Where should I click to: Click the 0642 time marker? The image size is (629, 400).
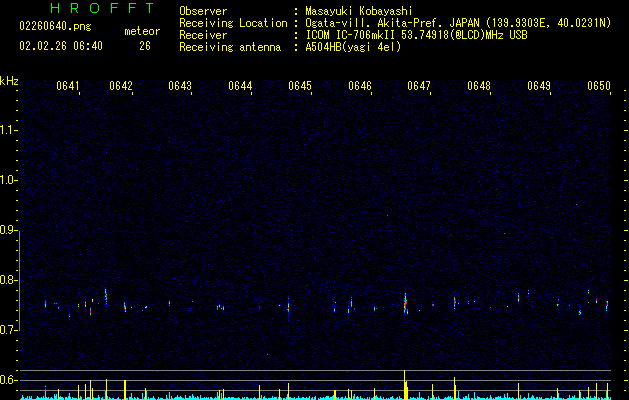(121, 86)
